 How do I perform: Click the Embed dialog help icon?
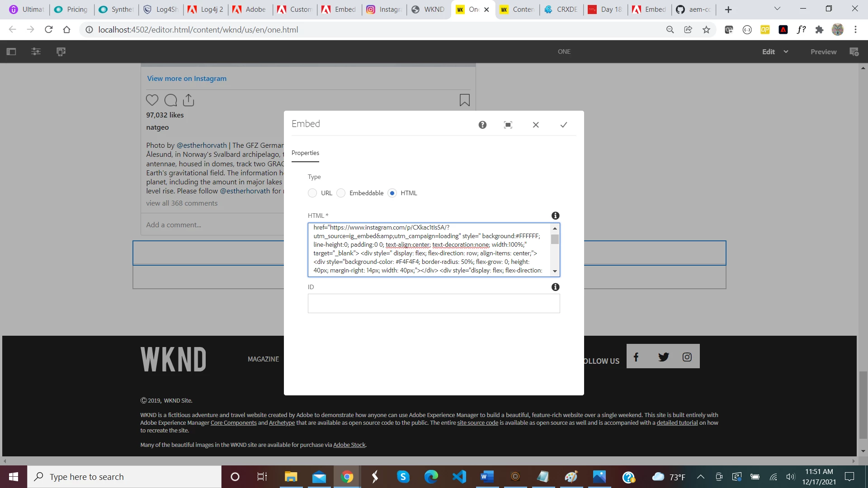coord(482,125)
